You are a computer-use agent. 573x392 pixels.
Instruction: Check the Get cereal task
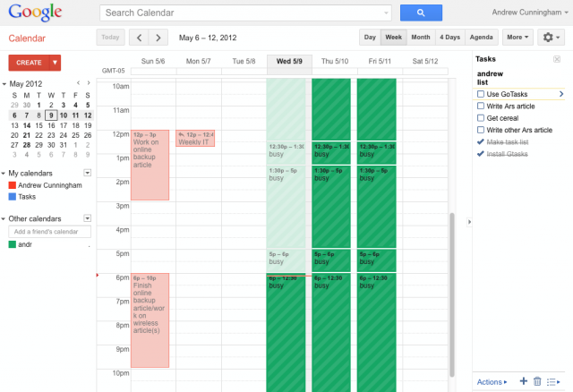pyautogui.click(x=481, y=118)
